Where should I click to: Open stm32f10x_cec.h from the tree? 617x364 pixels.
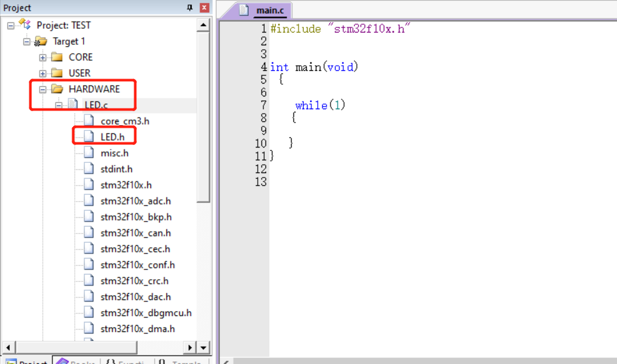click(136, 249)
